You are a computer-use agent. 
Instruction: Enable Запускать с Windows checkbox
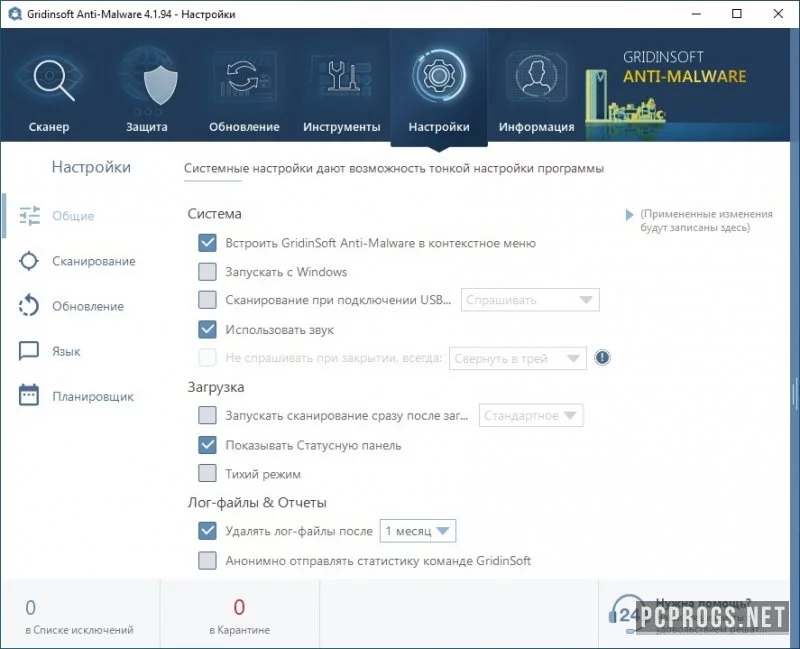(x=207, y=271)
